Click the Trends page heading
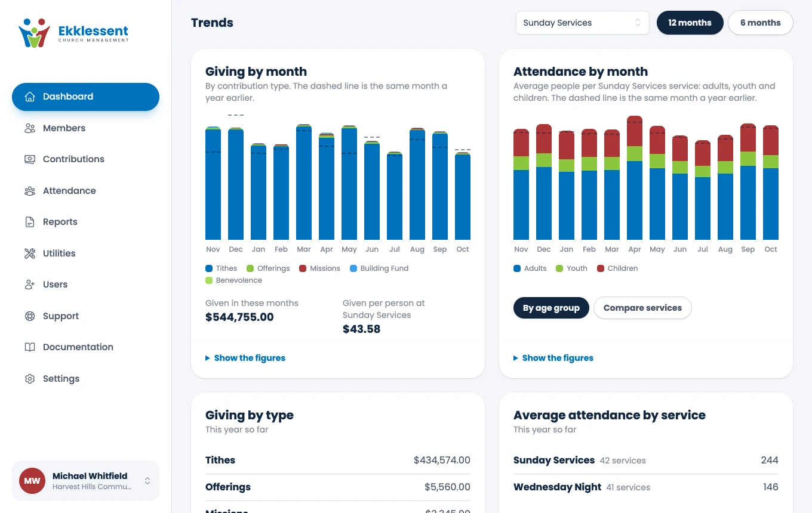This screenshot has height=513, width=812. pyautogui.click(x=212, y=23)
